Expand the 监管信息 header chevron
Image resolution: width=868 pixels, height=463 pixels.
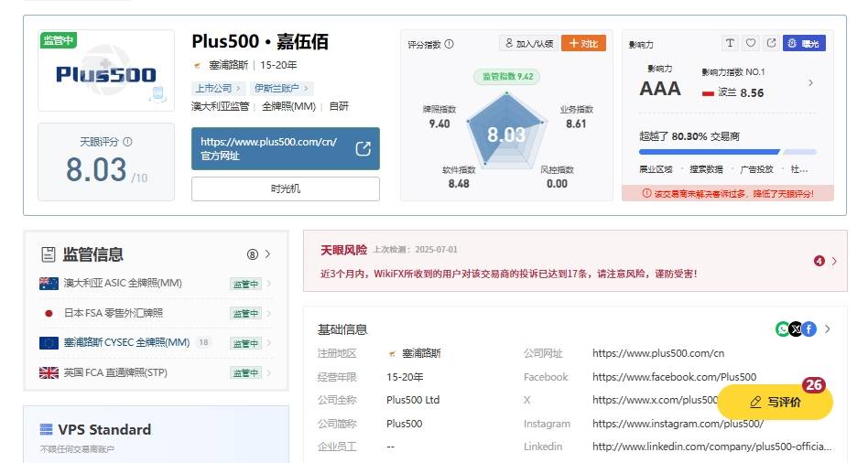(x=268, y=253)
